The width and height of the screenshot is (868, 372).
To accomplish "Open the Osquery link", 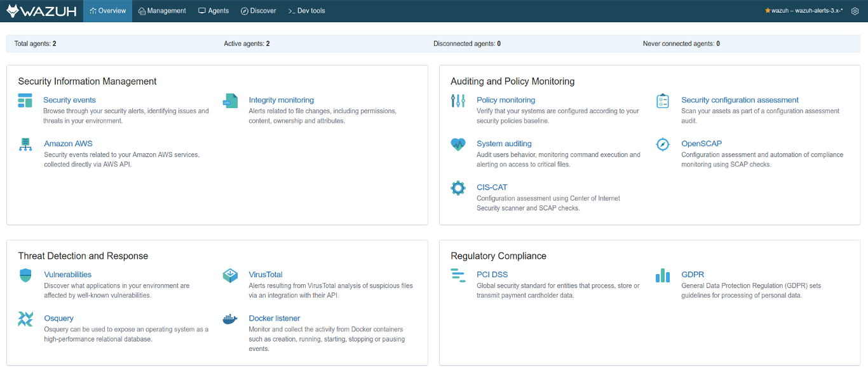I will [58, 318].
